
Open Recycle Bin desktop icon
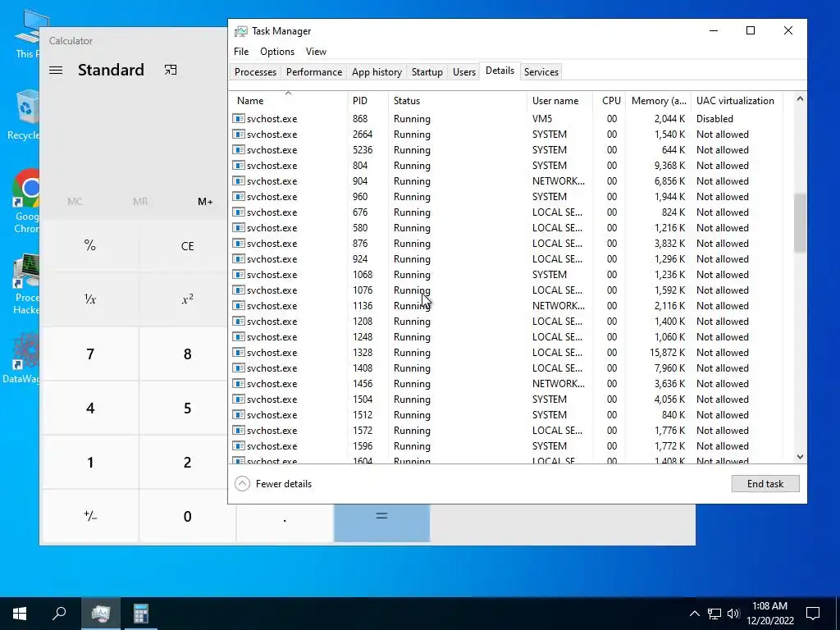[25, 115]
